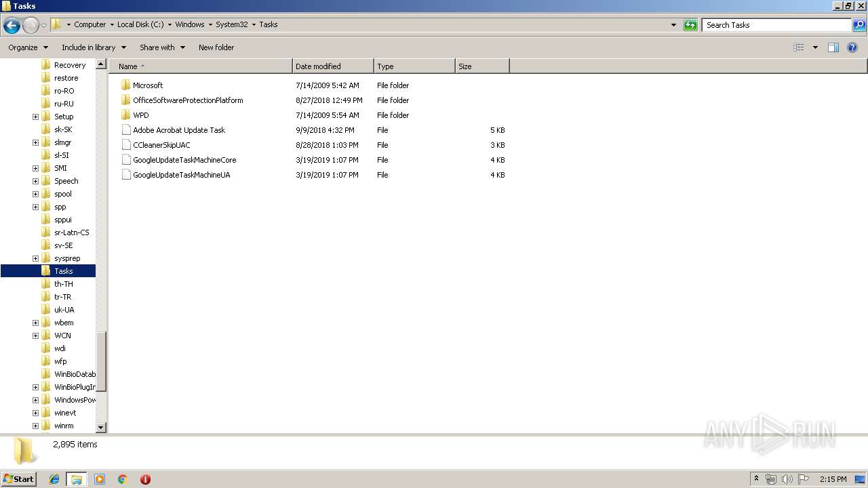This screenshot has height=488, width=868.
Task: Expand the SMI folder in tree
Action: [35, 168]
